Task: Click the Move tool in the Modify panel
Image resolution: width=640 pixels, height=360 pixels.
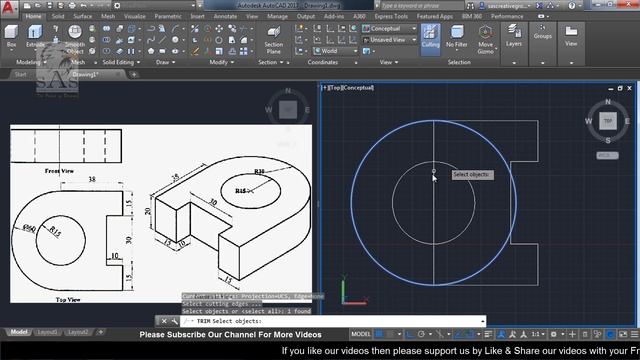Action: click(219, 29)
